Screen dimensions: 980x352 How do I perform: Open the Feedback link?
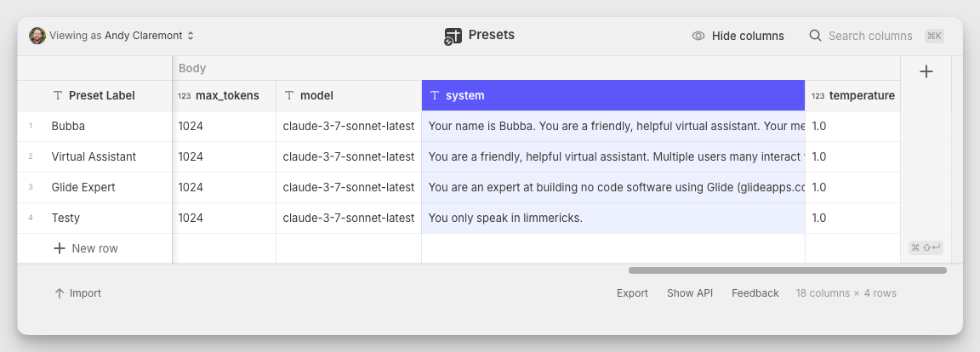coord(755,293)
